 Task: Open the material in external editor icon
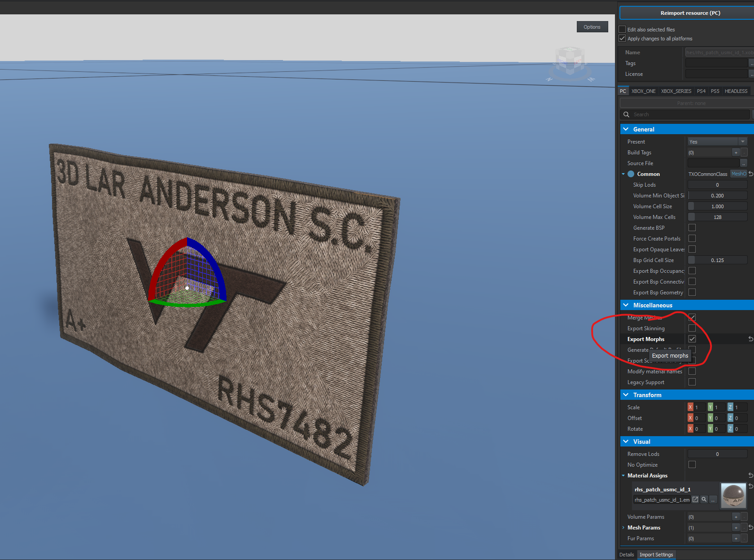click(695, 499)
